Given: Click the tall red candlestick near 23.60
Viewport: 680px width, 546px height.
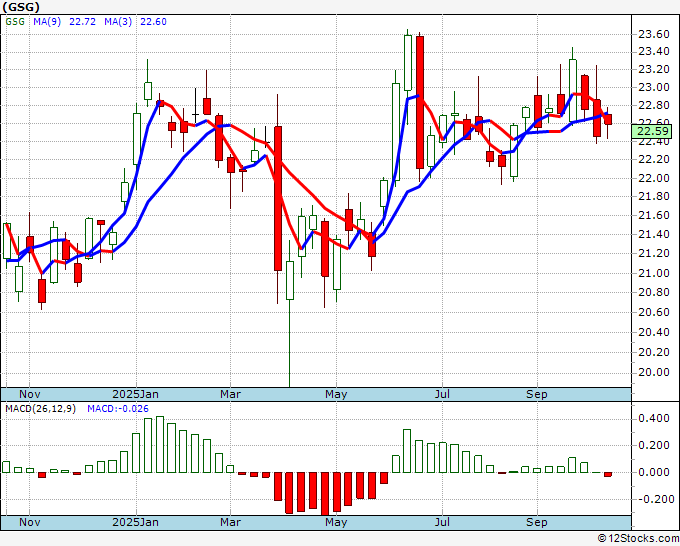Looking at the screenshot, I should pos(420,102).
